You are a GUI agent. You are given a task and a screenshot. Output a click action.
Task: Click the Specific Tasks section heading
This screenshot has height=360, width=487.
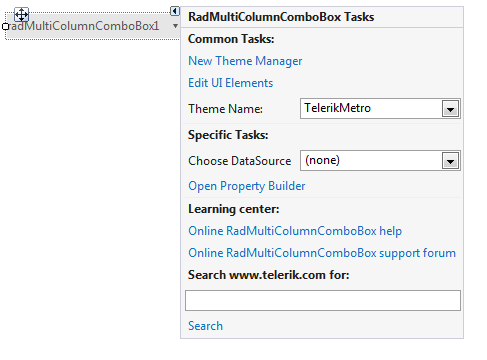(x=228, y=135)
